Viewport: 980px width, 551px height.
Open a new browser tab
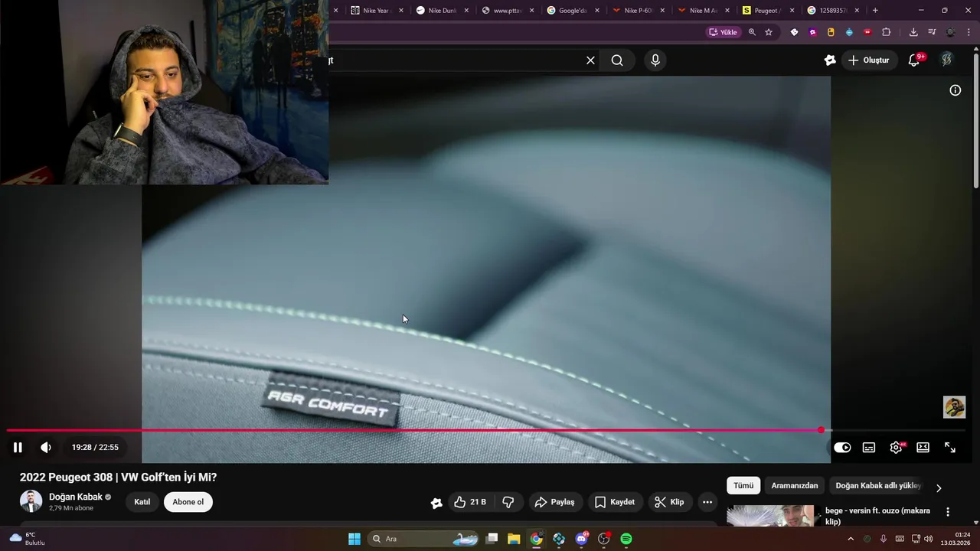click(x=875, y=11)
